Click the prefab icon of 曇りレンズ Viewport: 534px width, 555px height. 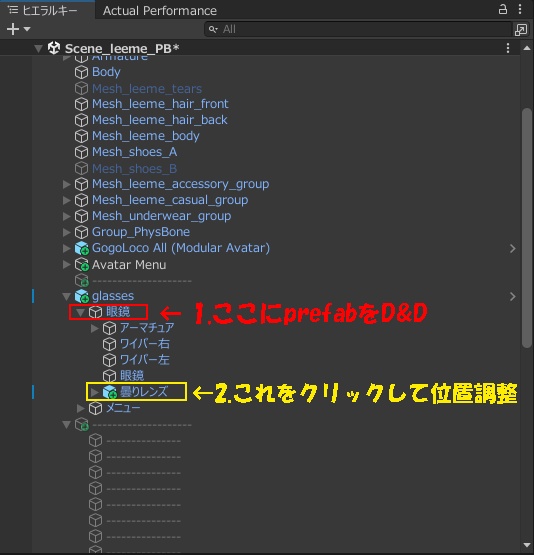click(110, 392)
